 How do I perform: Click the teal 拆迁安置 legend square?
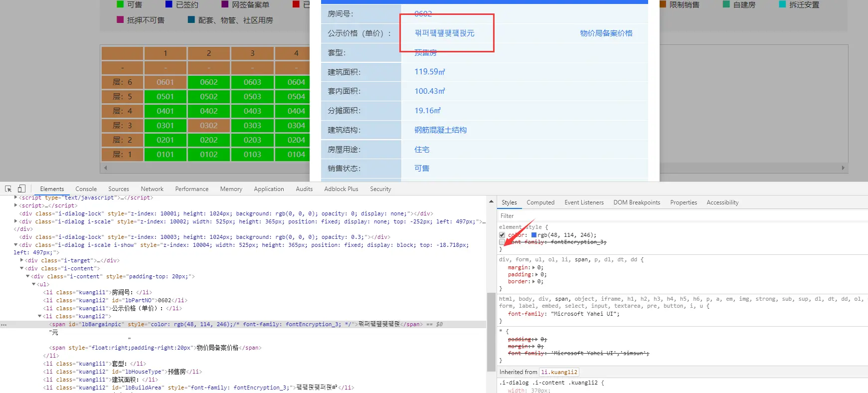(x=782, y=4)
